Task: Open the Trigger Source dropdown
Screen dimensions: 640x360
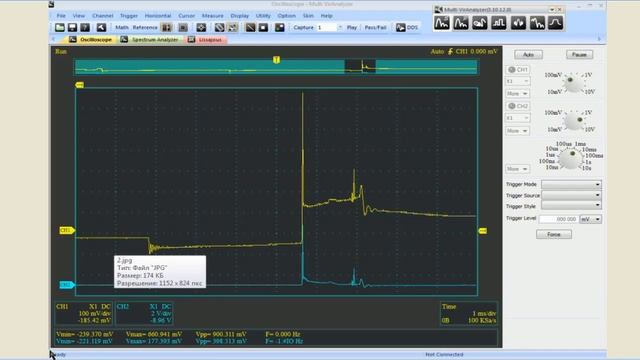Action: pos(571,195)
